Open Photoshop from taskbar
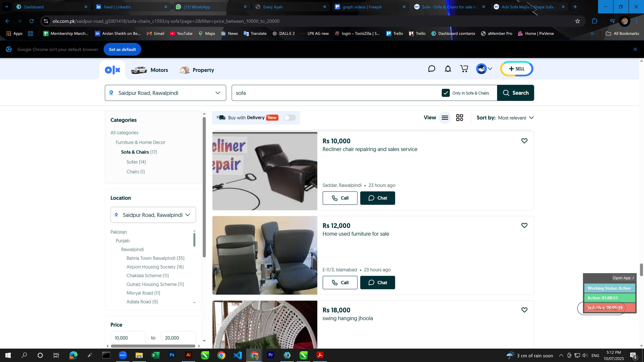The width and height of the screenshot is (644, 362). [172, 355]
